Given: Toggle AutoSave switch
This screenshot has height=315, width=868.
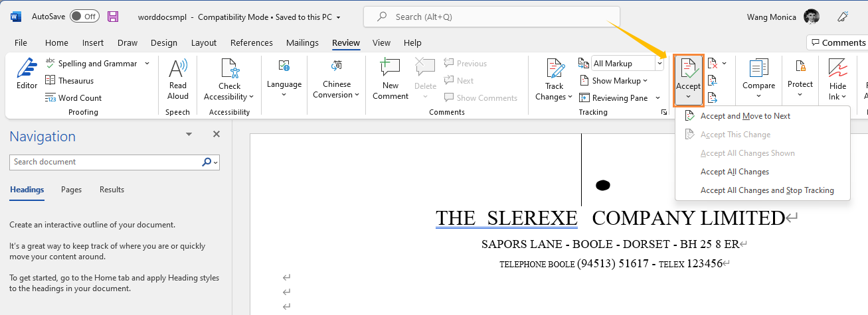Looking at the screenshot, I should tap(84, 17).
